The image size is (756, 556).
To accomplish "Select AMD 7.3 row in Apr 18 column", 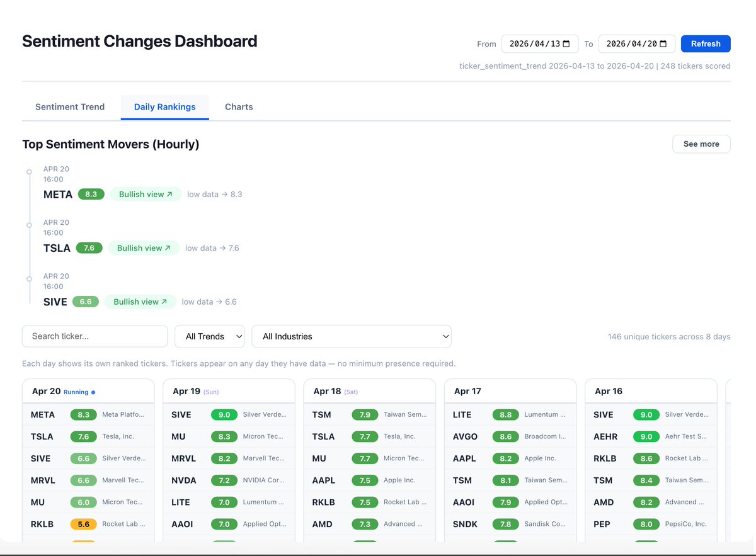I will coord(369,524).
